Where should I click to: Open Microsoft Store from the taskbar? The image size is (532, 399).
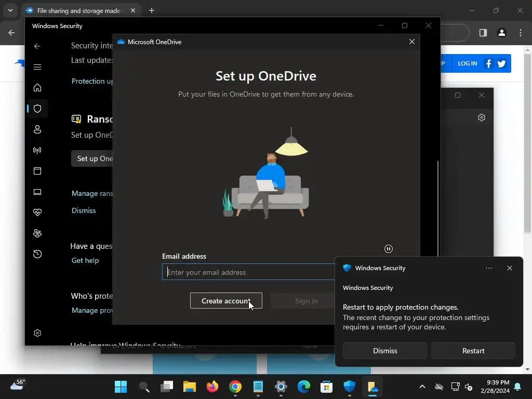pyautogui.click(x=326, y=387)
